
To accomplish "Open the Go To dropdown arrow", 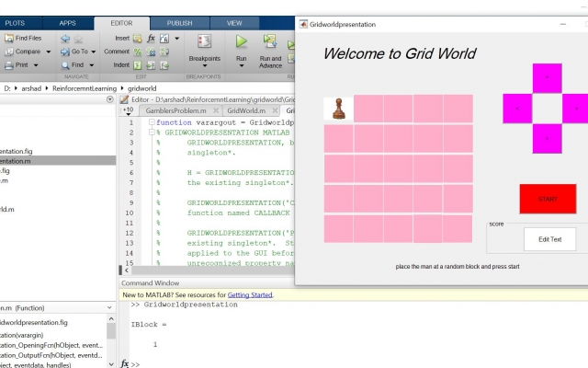I will pos(94,52).
